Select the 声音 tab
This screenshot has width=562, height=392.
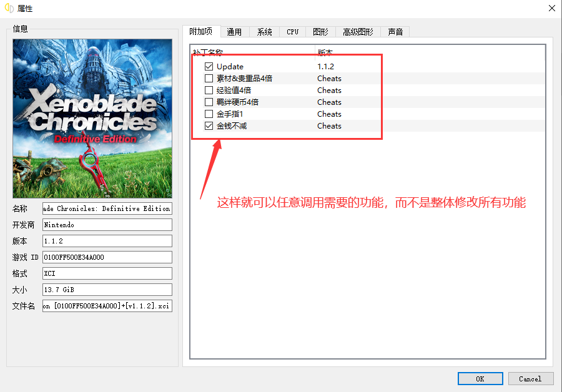[395, 32]
